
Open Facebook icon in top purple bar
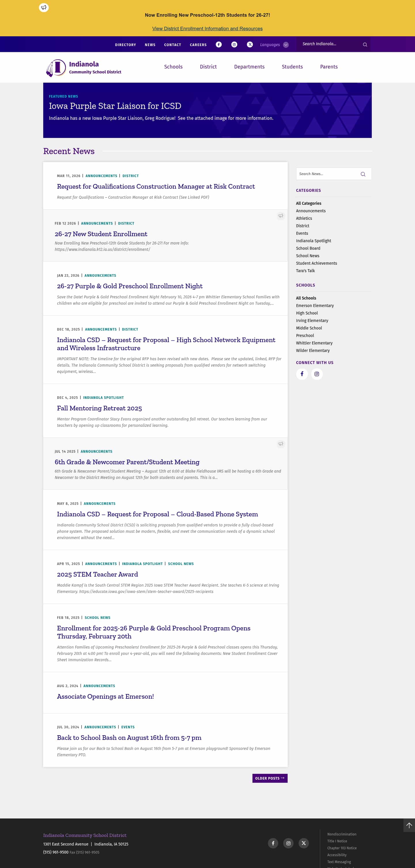click(219, 44)
